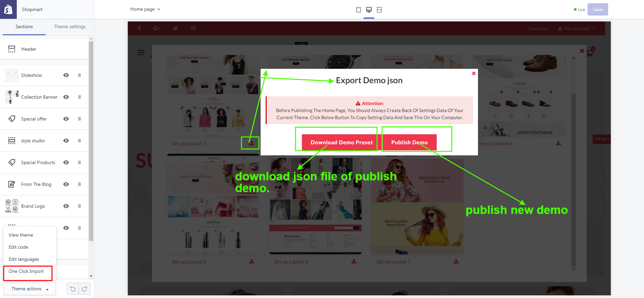Hide the Brand Logo section
Image resolution: width=644 pixels, height=298 pixels.
(x=66, y=206)
